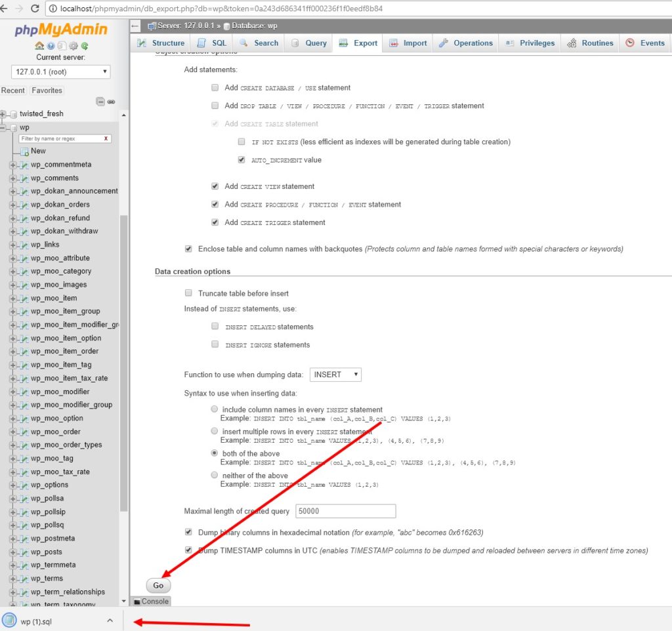Click the wp_moo_order table icon
This screenshot has height=631, width=672.
pos(24,432)
